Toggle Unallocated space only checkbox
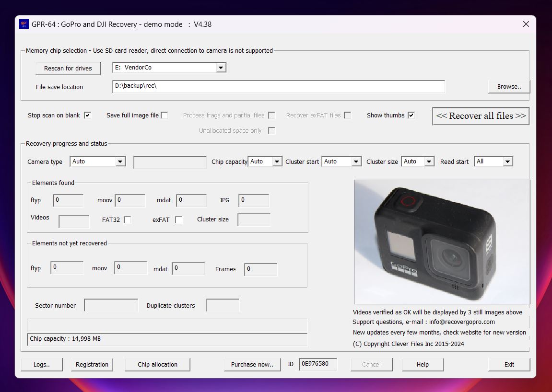The width and height of the screenshot is (552, 392). (271, 131)
